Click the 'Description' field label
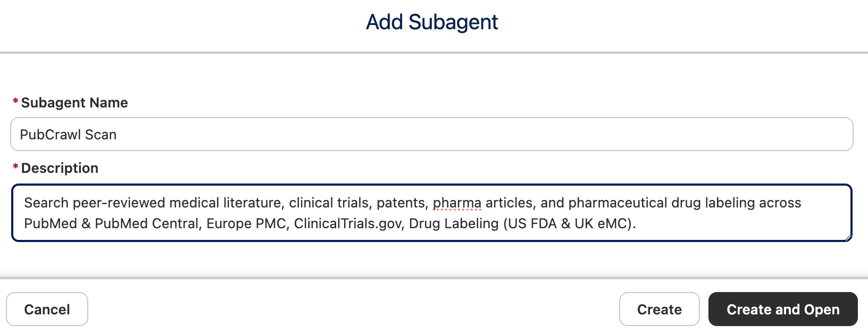 (60, 168)
